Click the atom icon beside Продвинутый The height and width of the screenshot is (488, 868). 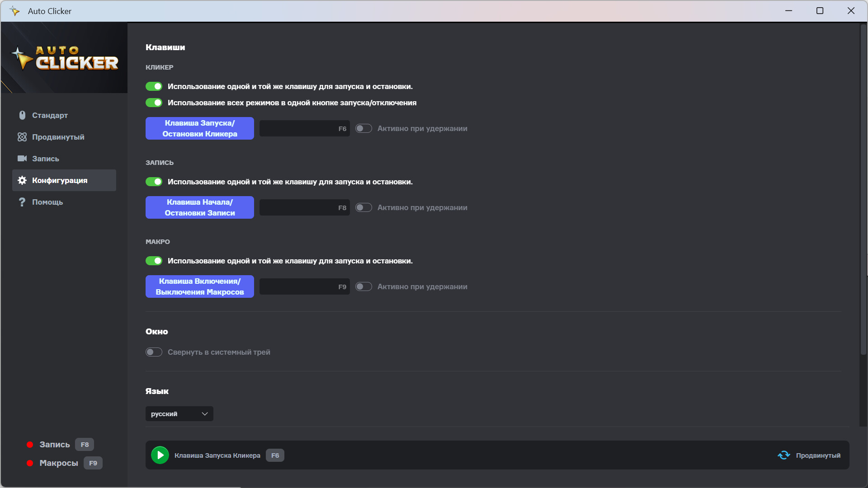[22, 137]
